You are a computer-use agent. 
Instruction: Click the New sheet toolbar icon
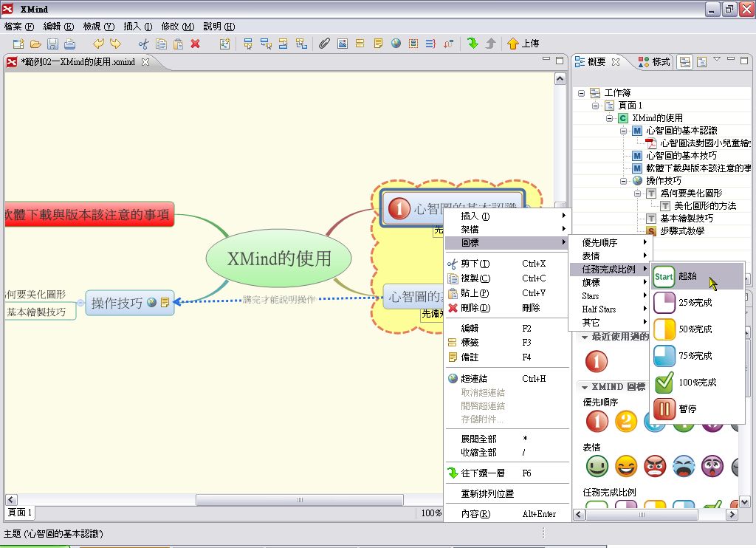click(224, 44)
